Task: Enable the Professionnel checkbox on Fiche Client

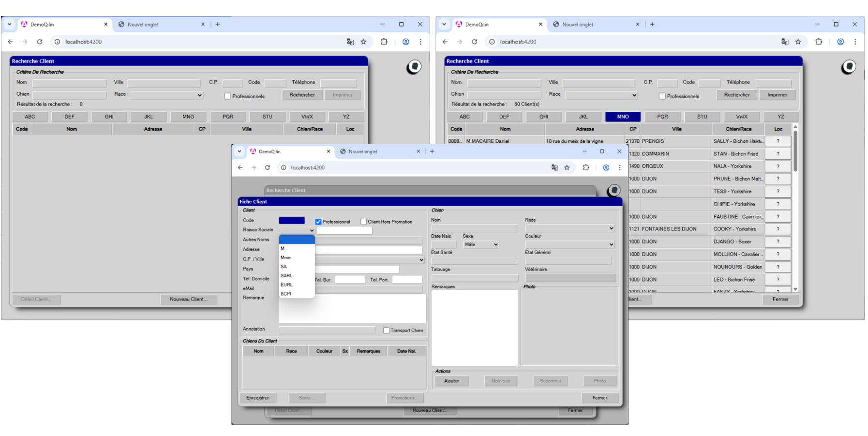Action: click(x=318, y=222)
